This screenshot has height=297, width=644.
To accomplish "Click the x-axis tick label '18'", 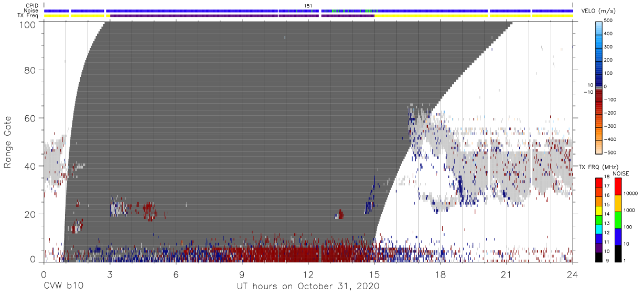I will pyautogui.click(x=441, y=274).
